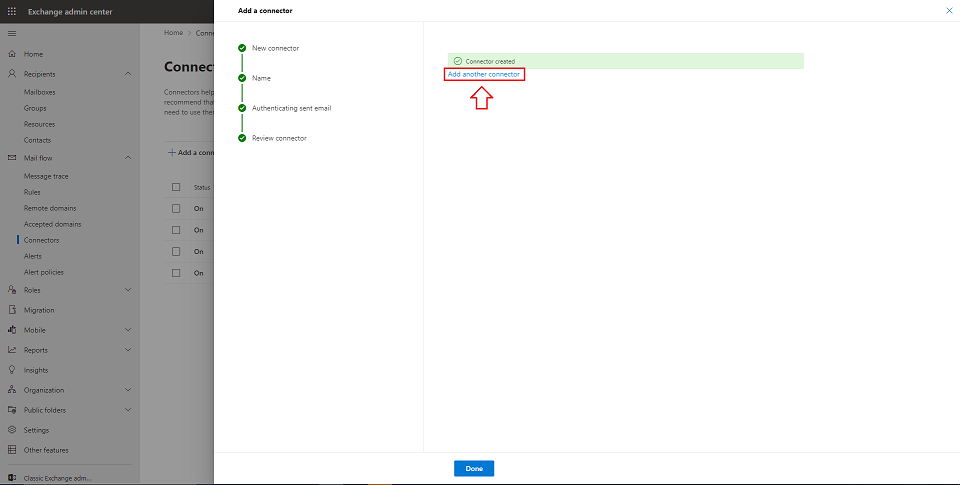This screenshot has width=960, height=485.
Task: Collapse navigation with the hamburger icon
Action: pos(12,34)
